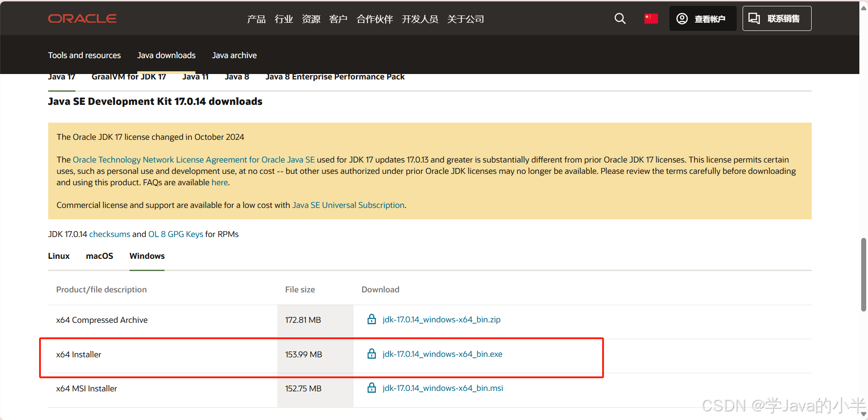Click 'x64 MSI Installer' row text
Image resolution: width=868 pixels, height=420 pixels.
click(x=86, y=389)
